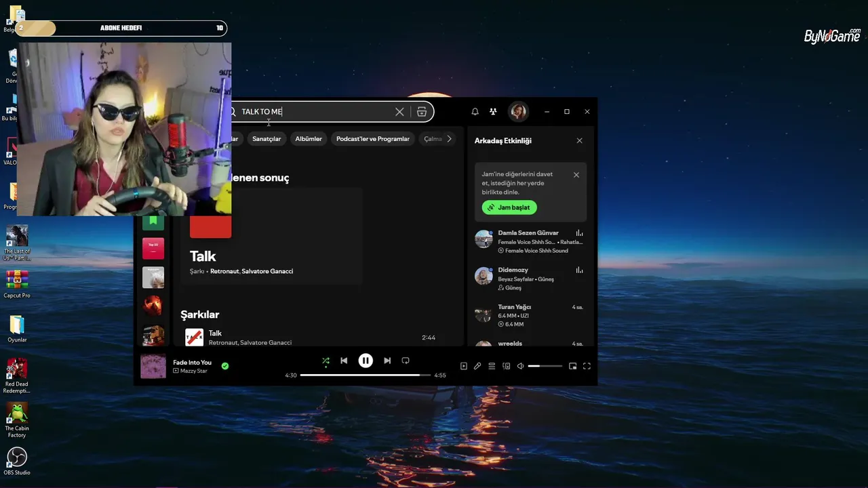Image resolution: width=868 pixels, height=488 pixels.
Task: Maximize the Spotify window
Action: (567, 112)
